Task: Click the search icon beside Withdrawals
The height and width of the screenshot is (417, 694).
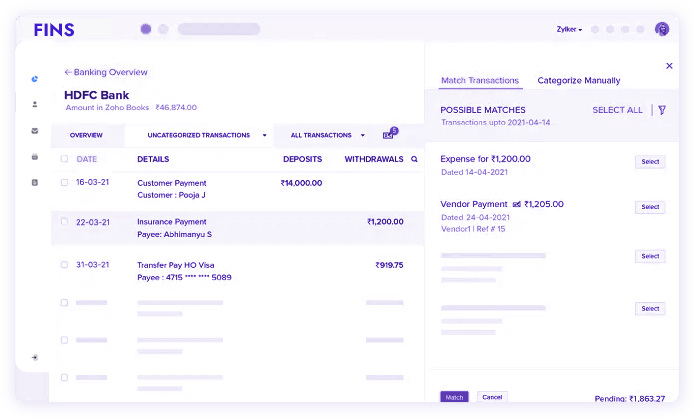Action: pyautogui.click(x=414, y=159)
